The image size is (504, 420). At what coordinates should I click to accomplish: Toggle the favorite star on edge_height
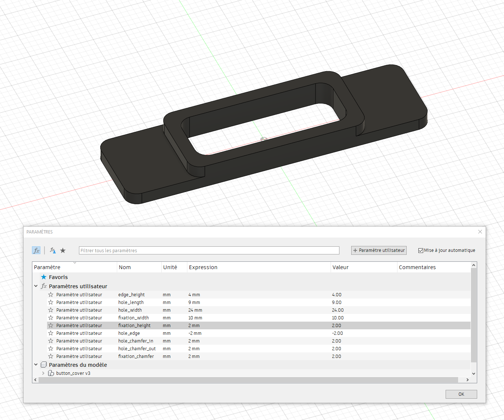[x=50, y=294]
